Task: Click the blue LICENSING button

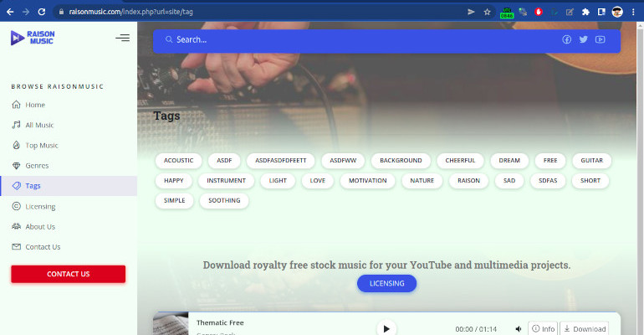Action: pyautogui.click(x=386, y=283)
